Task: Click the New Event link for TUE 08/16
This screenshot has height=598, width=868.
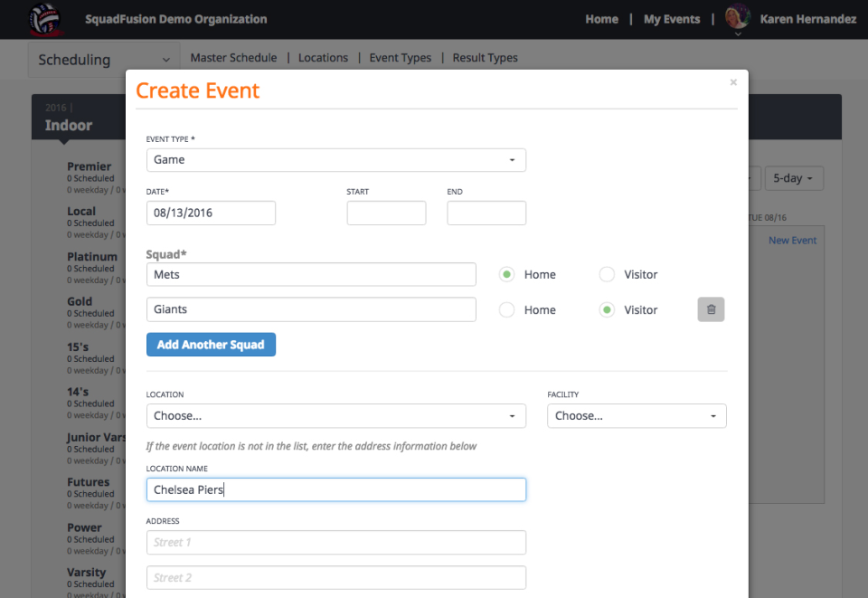Action: pyautogui.click(x=792, y=240)
